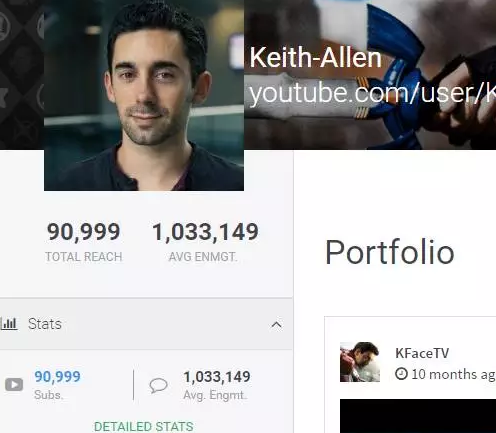Click the speech bubble engagement icon
This screenshot has height=433, width=496.
click(158, 385)
